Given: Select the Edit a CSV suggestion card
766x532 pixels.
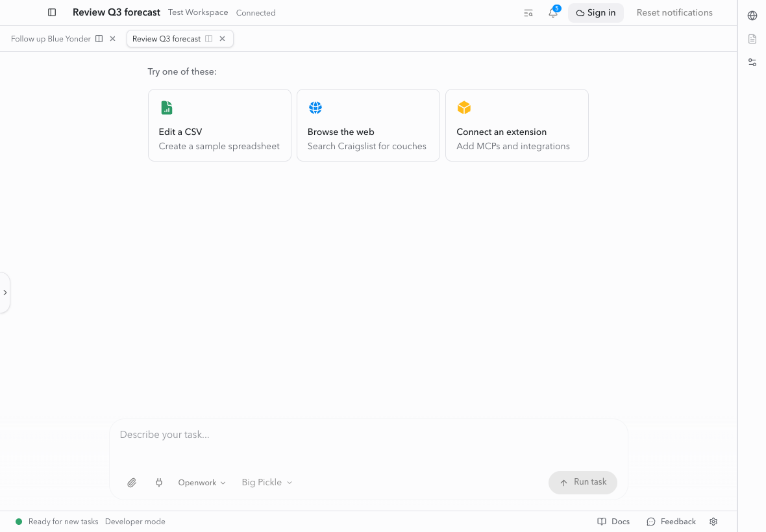Looking at the screenshot, I should [x=220, y=125].
